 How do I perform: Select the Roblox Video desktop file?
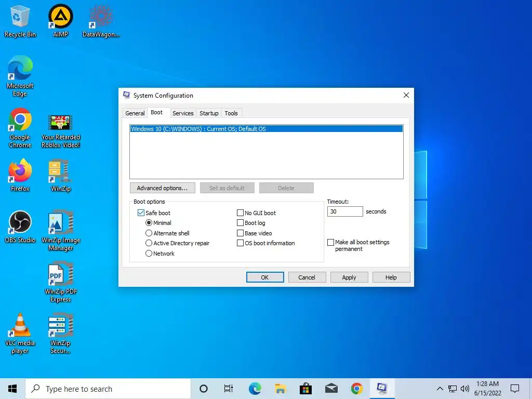coord(60,131)
